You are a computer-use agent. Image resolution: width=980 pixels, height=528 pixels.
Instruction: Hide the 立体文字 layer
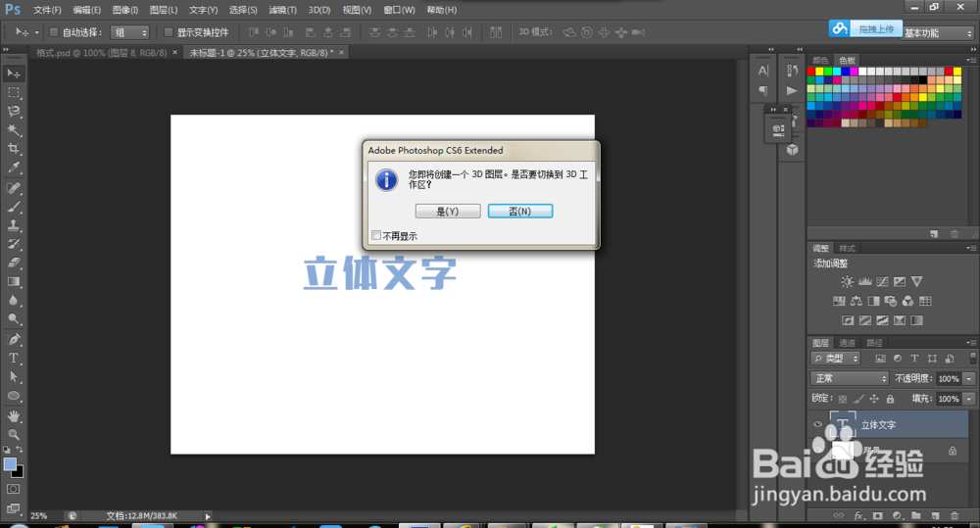(817, 425)
